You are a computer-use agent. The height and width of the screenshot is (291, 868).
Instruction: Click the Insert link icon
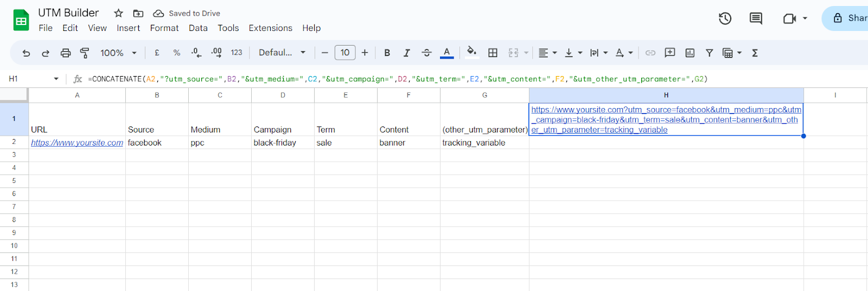[650, 53]
